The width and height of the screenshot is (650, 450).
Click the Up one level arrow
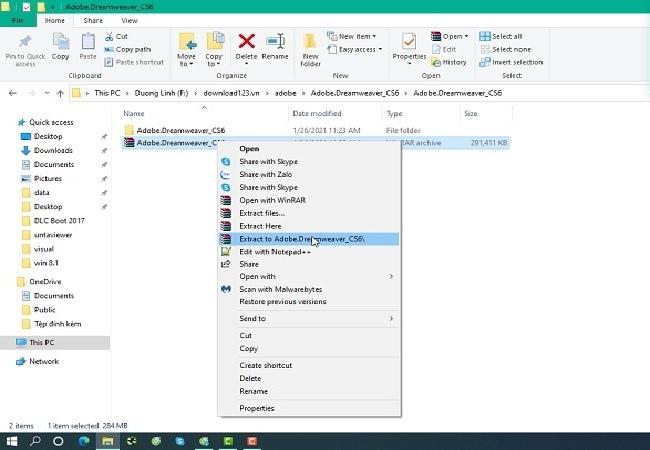(x=60, y=93)
